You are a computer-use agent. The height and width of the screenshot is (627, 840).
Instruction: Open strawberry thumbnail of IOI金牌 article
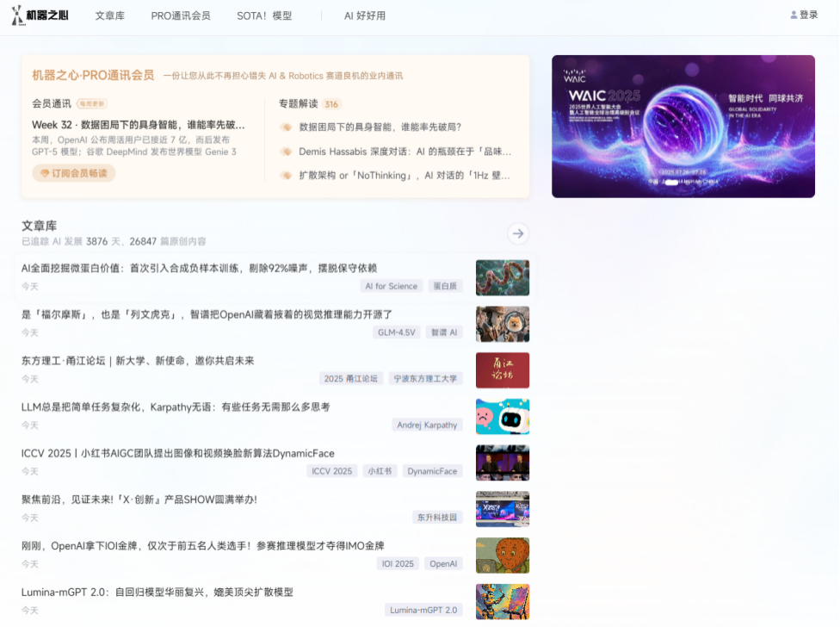click(x=503, y=556)
